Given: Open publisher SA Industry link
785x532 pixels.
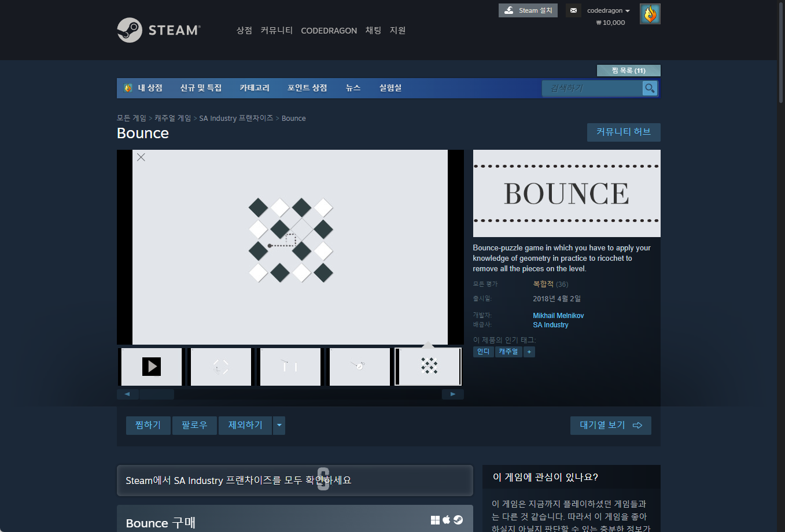Looking at the screenshot, I should pos(551,325).
